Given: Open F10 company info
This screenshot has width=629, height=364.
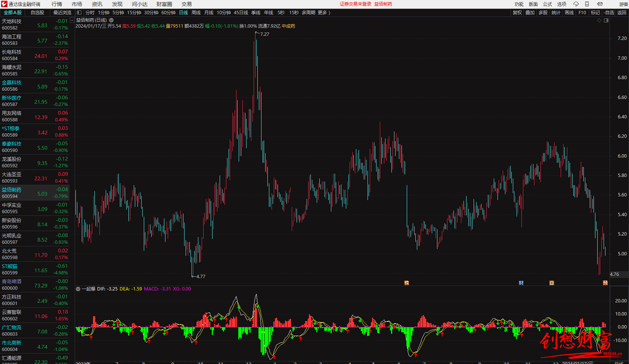Looking at the screenshot, I should point(582,13).
